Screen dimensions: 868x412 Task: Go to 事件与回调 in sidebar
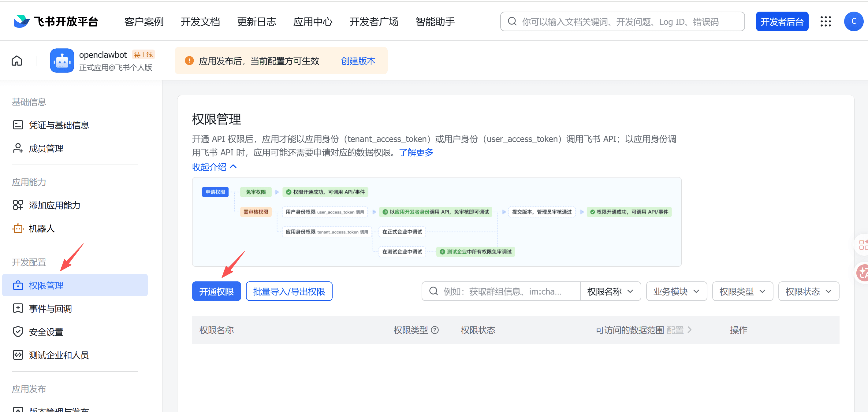tap(50, 309)
